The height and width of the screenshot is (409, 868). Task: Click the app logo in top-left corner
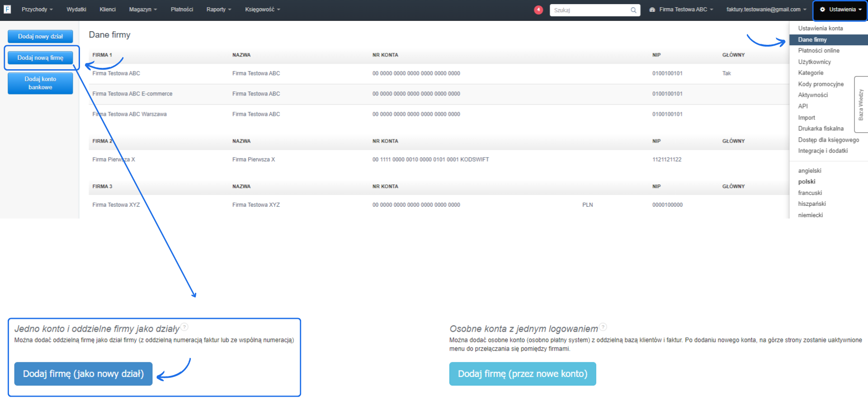tap(7, 9)
